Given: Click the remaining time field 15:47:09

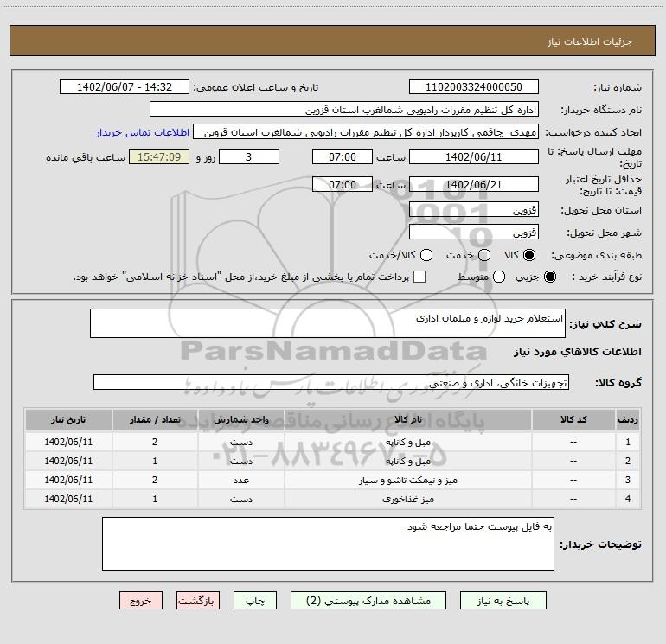Looking at the screenshot, I should [x=159, y=156].
